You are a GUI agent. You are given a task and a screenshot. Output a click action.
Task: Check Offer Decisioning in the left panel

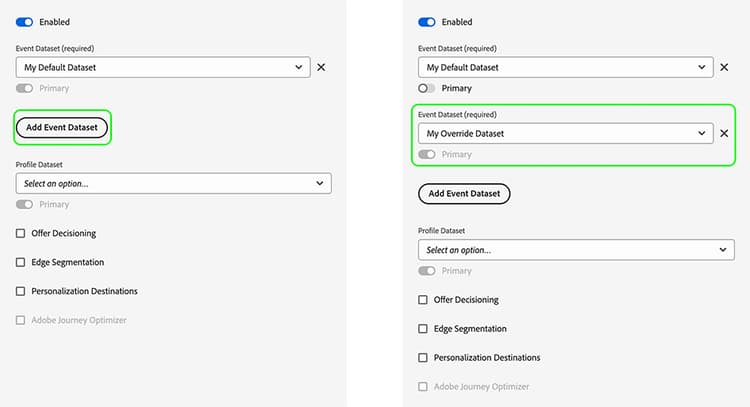[x=21, y=233]
